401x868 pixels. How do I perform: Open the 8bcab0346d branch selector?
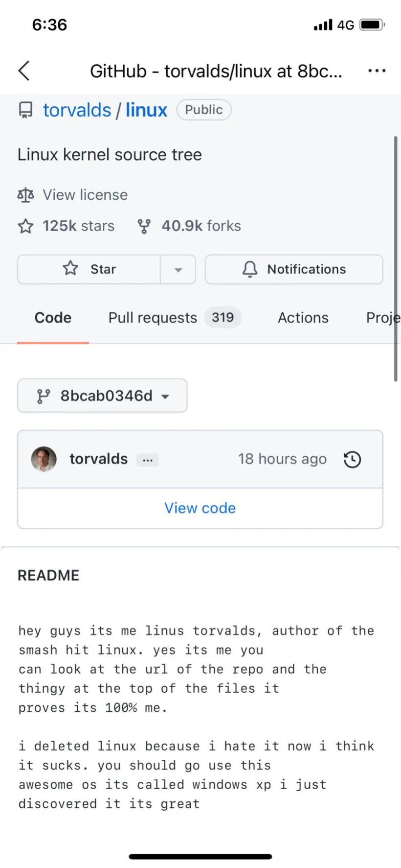tap(102, 396)
